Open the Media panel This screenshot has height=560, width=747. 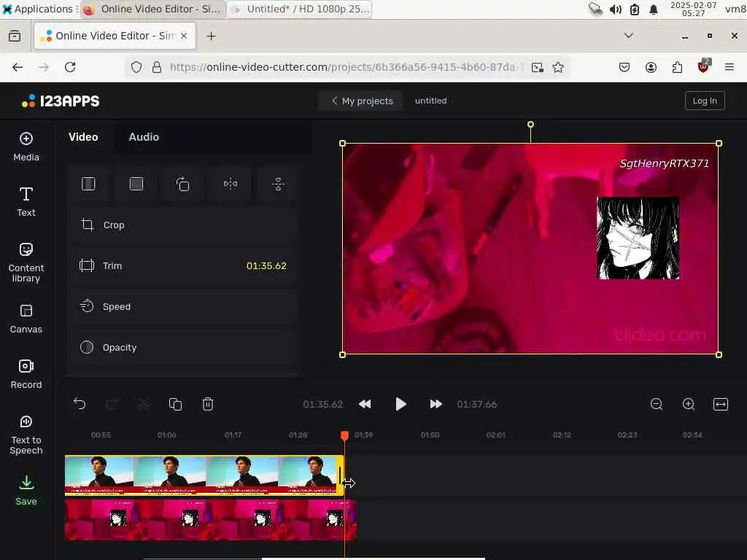(26, 147)
